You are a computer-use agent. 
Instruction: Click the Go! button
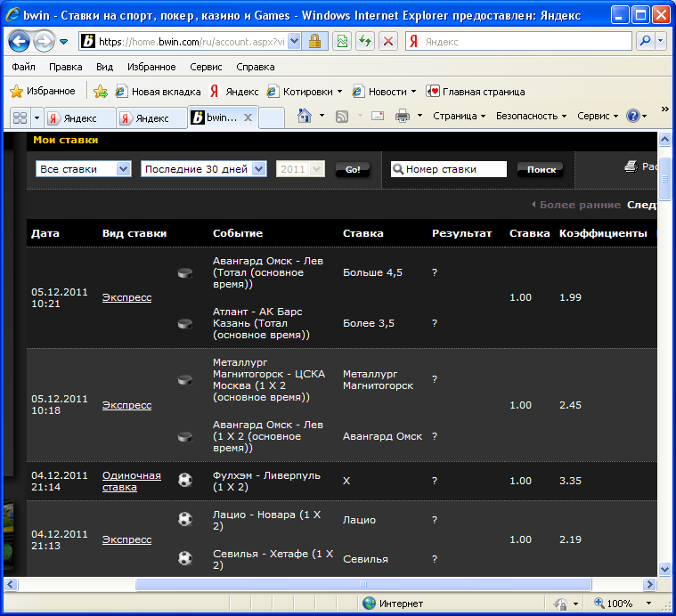(352, 169)
